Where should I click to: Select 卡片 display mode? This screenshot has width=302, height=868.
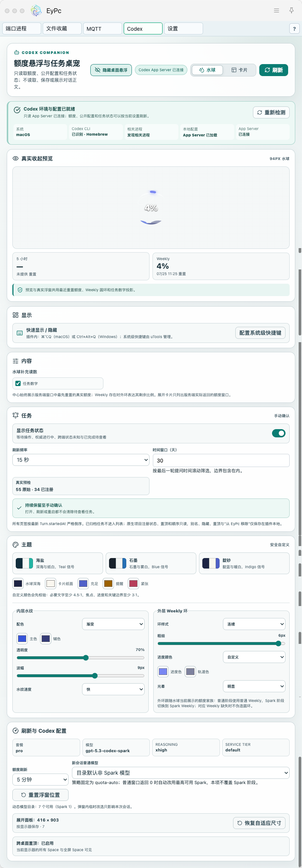pos(239,70)
